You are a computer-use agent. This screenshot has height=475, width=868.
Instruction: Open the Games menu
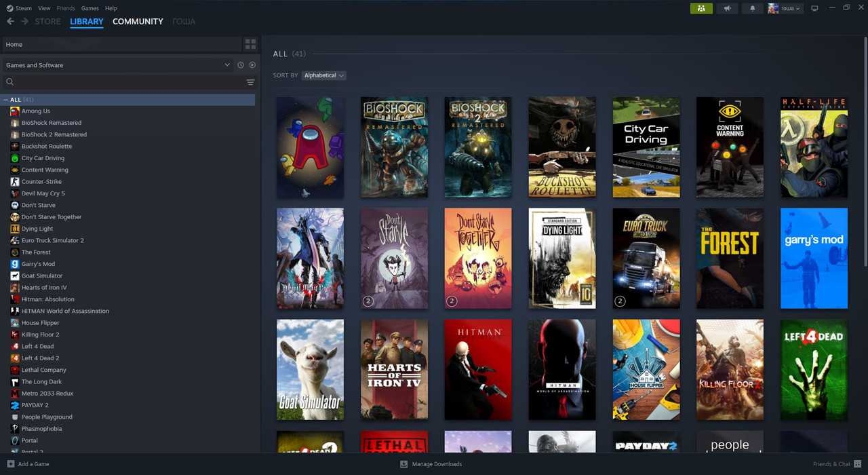pos(90,8)
